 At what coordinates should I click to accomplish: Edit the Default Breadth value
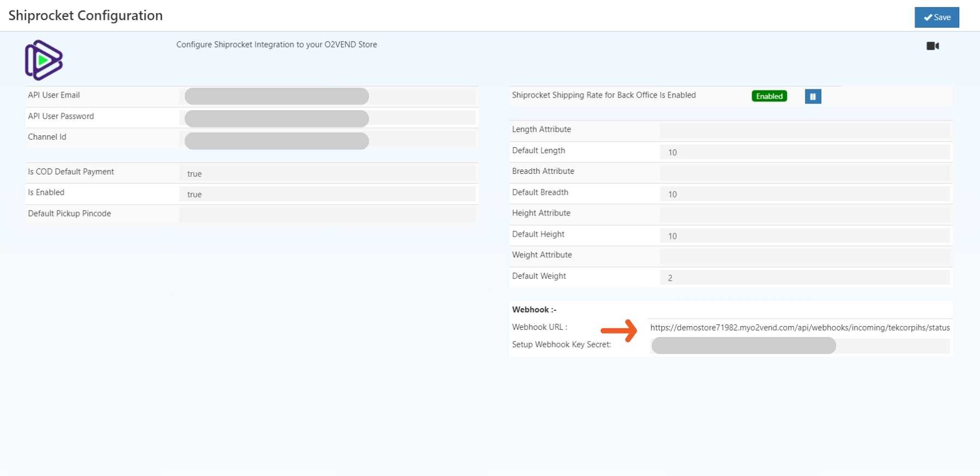(804, 194)
